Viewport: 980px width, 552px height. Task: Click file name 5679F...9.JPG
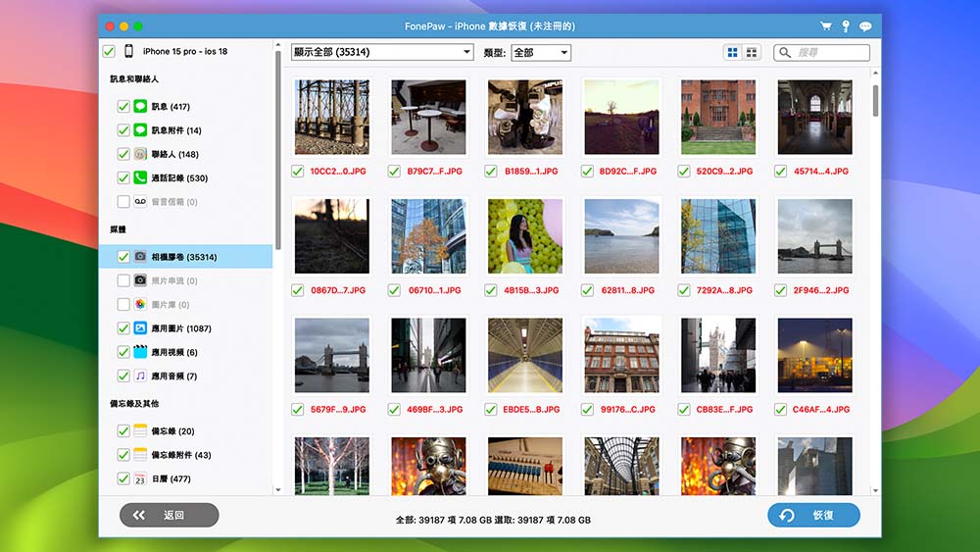[x=338, y=410]
